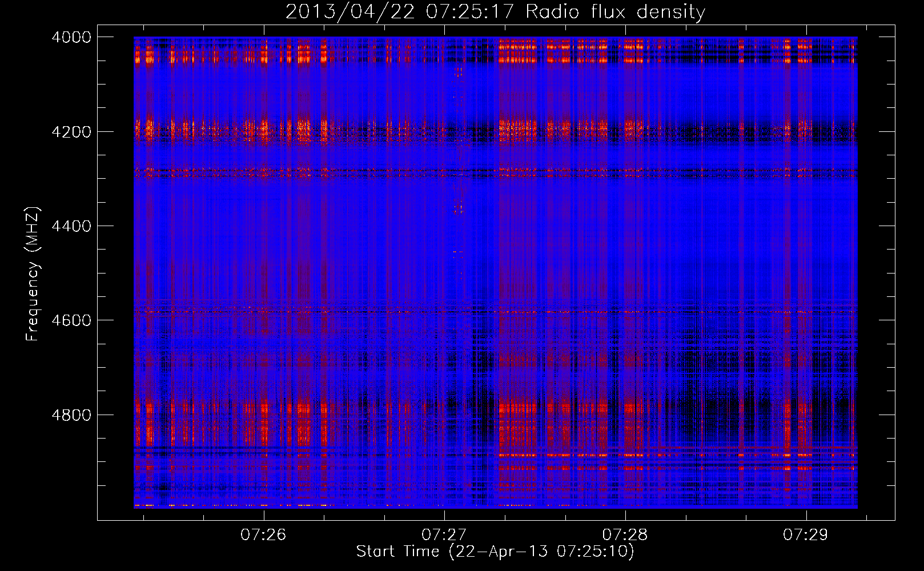This screenshot has height=571, width=924.
Task: Select the 4000 frequency axis label
Action: point(71,37)
